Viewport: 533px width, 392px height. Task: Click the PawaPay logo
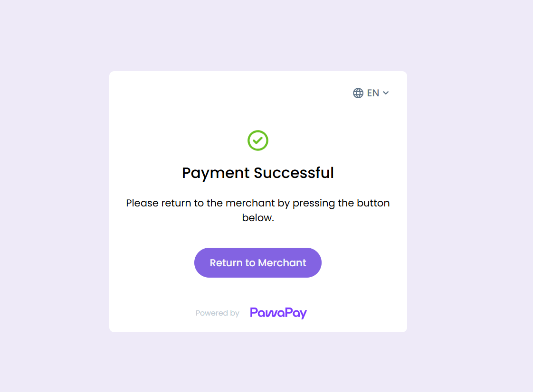tap(278, 313)
